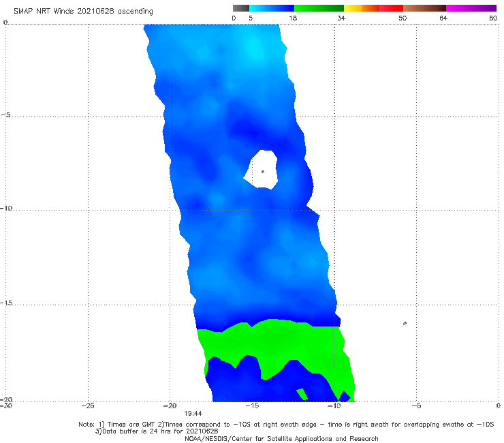The width and height of the screenshot is (504, 443).
Task: Click the light cyan low-wind patch in the swath
Action: tap(255, 48)
